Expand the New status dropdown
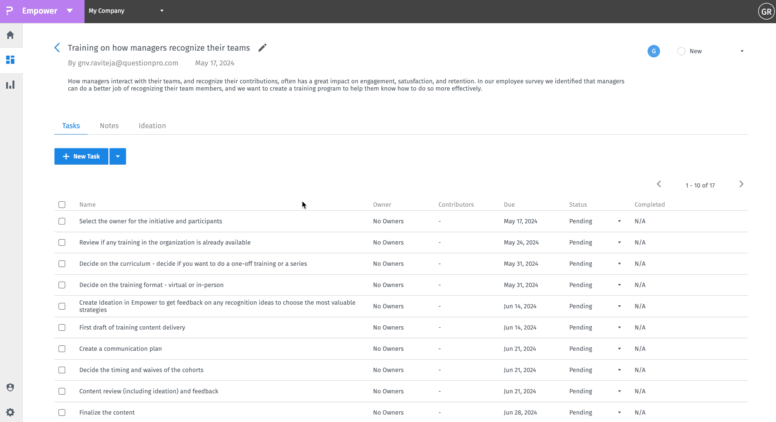Viewport: 776px width, 422px height. pyautogui.click(x=741, y=51)
